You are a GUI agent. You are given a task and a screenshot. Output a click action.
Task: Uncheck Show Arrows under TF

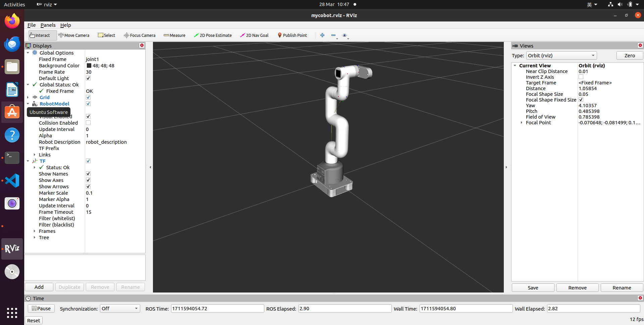tap(88, 186)
